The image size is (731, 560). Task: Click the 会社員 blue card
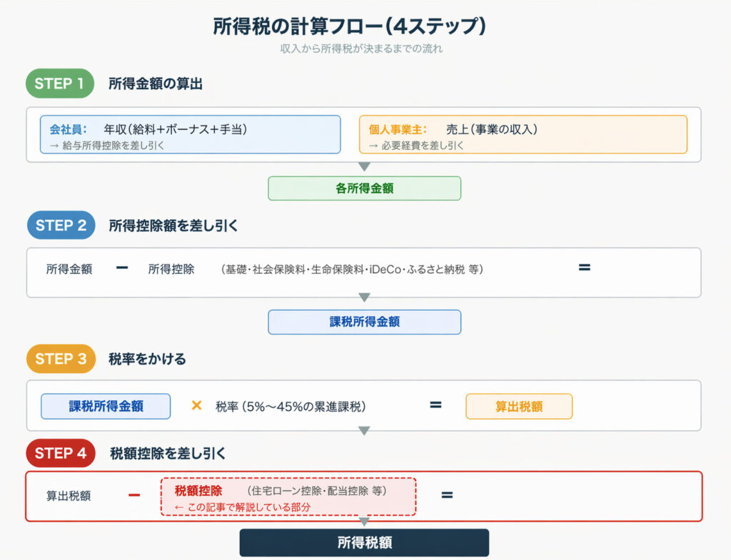pyautogui.click(x=190, y=134)
